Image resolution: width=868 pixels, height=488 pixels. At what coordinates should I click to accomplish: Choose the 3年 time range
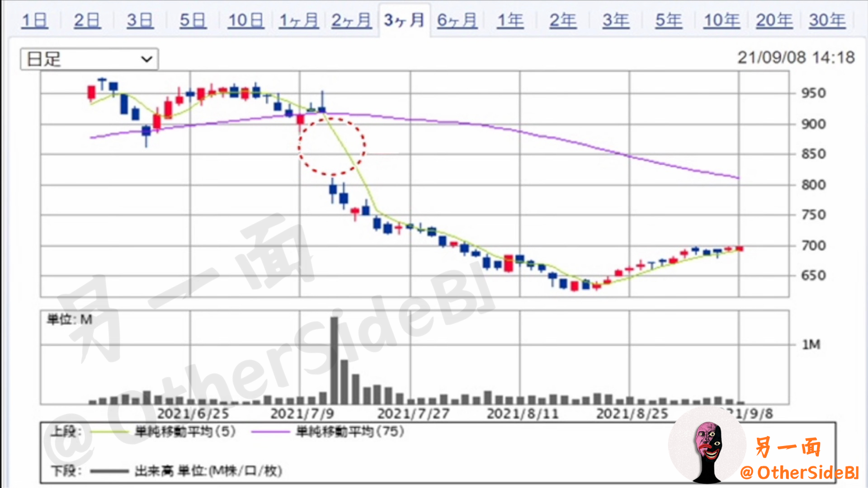tap(616, 20)
